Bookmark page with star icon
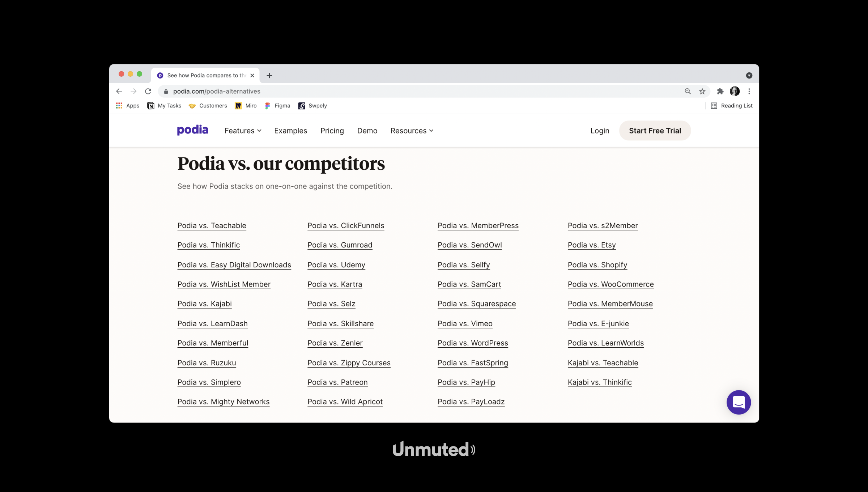This screenshot has height=492, width=868. [702, 91]
